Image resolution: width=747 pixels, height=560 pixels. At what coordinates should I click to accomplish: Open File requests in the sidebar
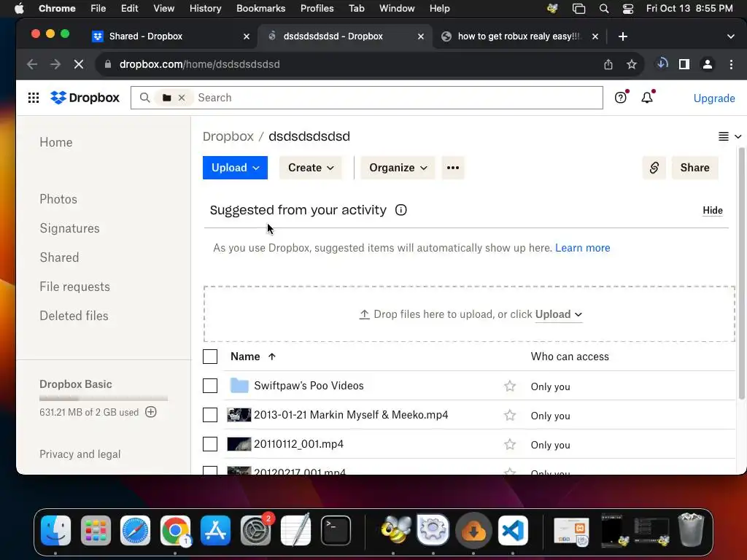click(x=75, y=287)
